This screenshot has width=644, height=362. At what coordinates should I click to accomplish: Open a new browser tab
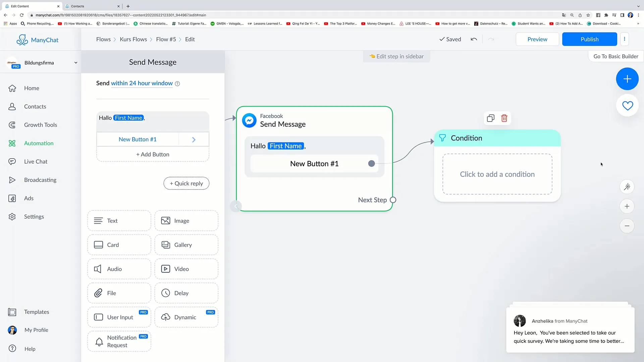coord(128,6)
